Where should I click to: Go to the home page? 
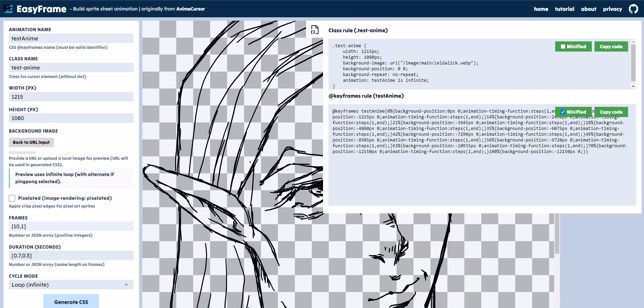pyautogui.click(x=541, y=9)
